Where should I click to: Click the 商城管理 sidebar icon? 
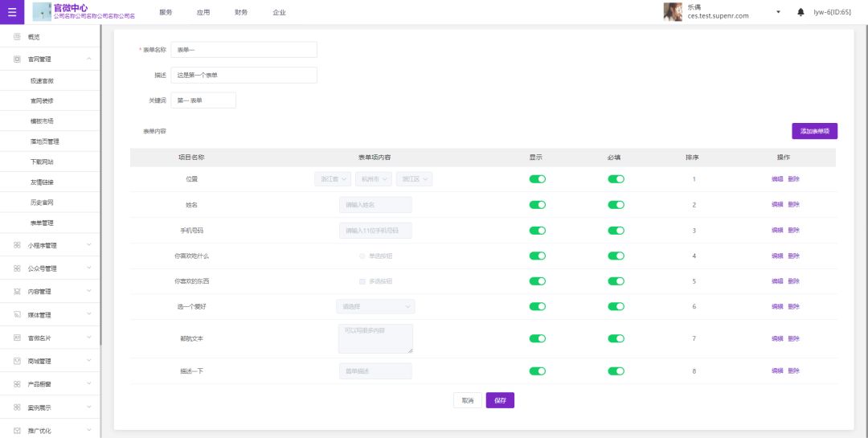17,361
